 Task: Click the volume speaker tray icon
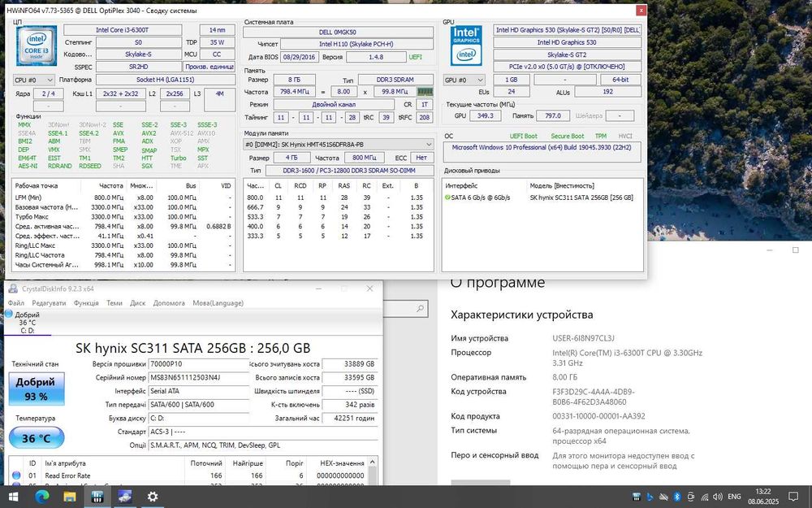[717, 497]
